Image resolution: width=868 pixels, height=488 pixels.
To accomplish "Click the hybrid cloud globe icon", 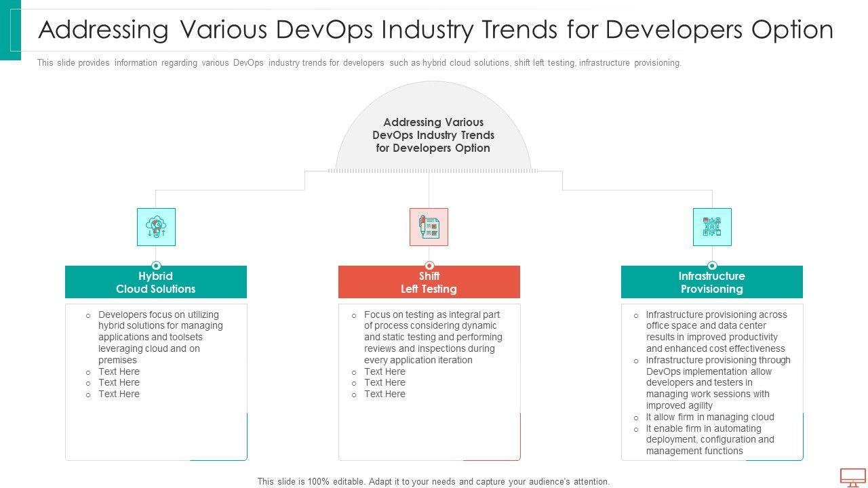I will pyautogui.click(x=156, y=227).
